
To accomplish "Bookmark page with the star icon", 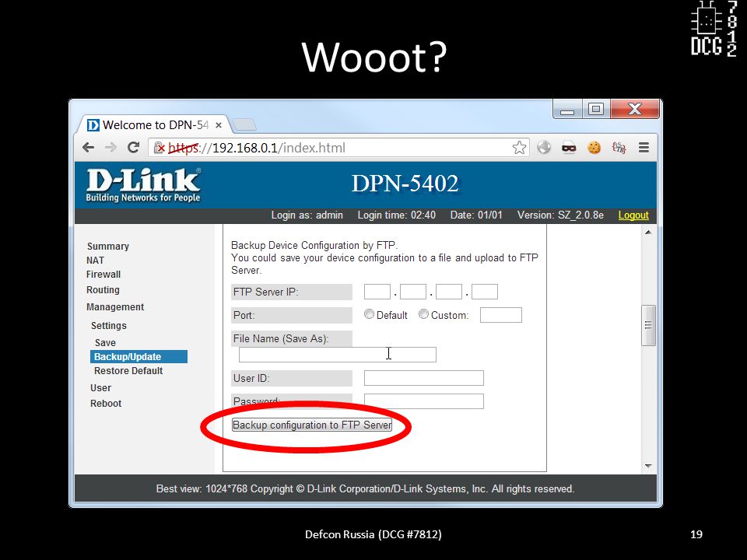I will pos(519,148).
